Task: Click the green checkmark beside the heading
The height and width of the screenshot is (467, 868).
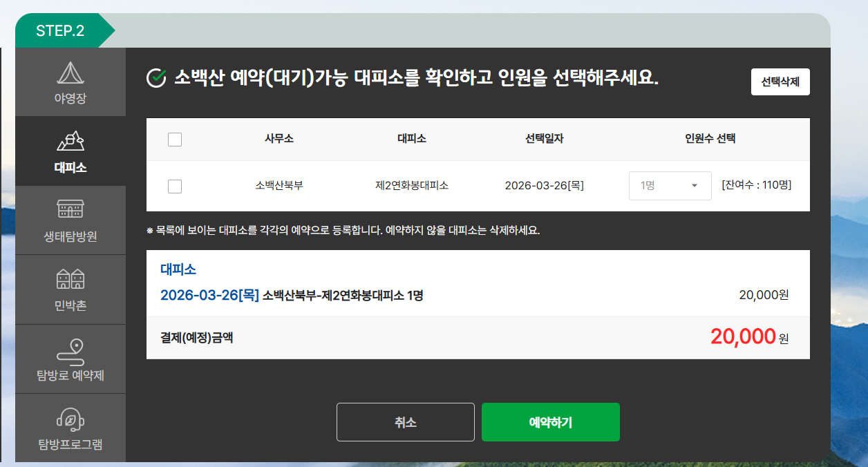Action: (156, 75)
